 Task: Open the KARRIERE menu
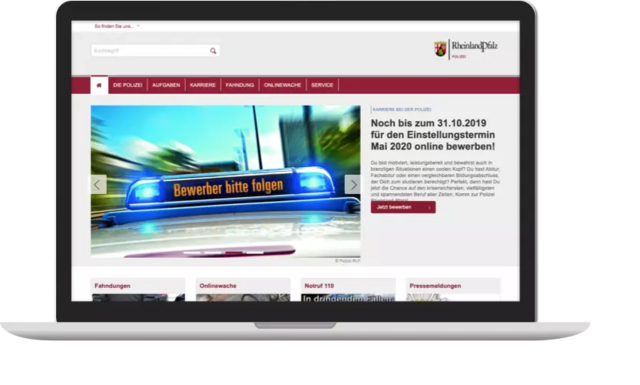pos(203,85)
